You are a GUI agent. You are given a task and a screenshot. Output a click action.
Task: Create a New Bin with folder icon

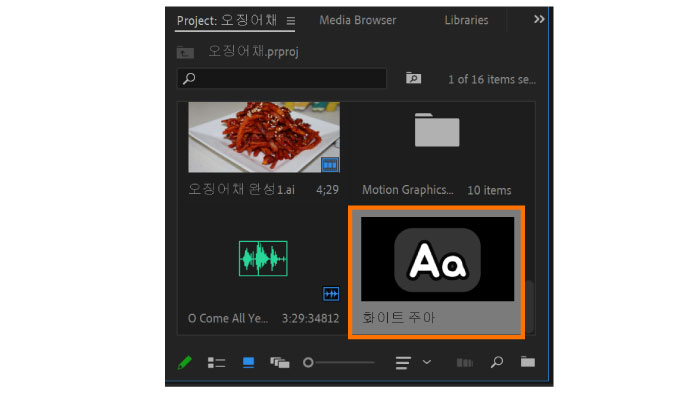(x=528, y=361)
